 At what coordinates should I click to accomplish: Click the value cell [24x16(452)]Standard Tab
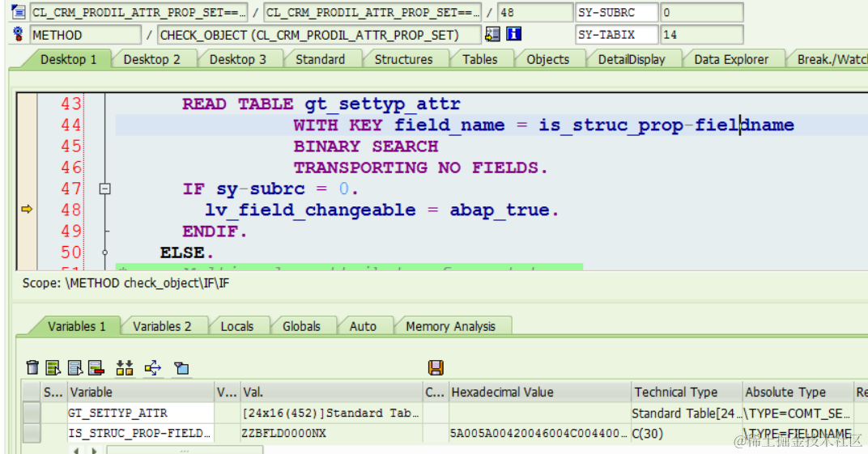[x=331, y=413]
